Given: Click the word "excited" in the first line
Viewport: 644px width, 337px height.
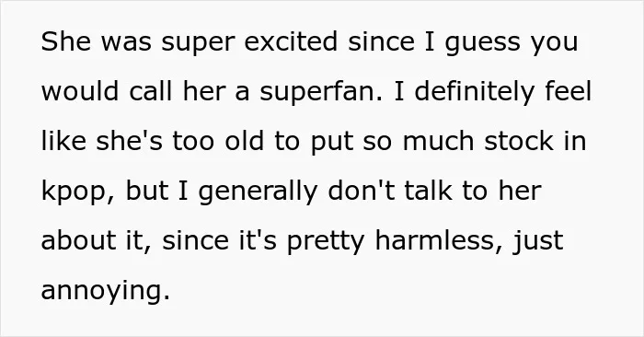Looking at the screenshot, I should pos(291,41).
